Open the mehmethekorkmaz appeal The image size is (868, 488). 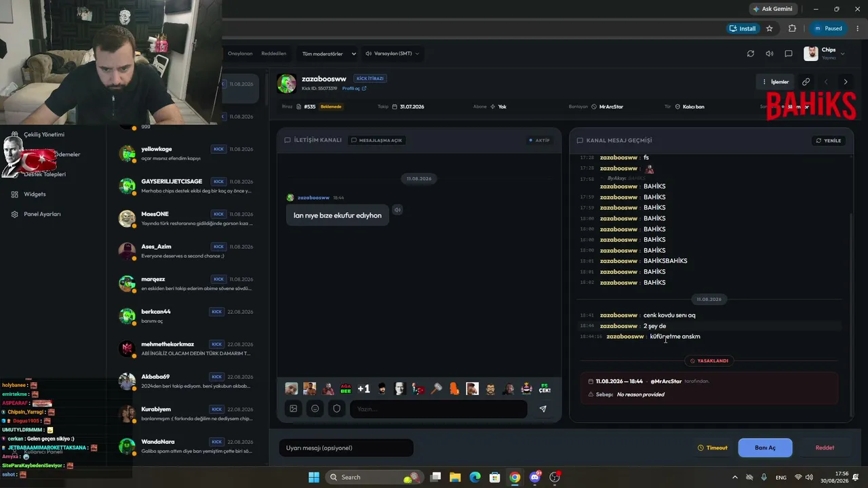click(x=186, y=349)
